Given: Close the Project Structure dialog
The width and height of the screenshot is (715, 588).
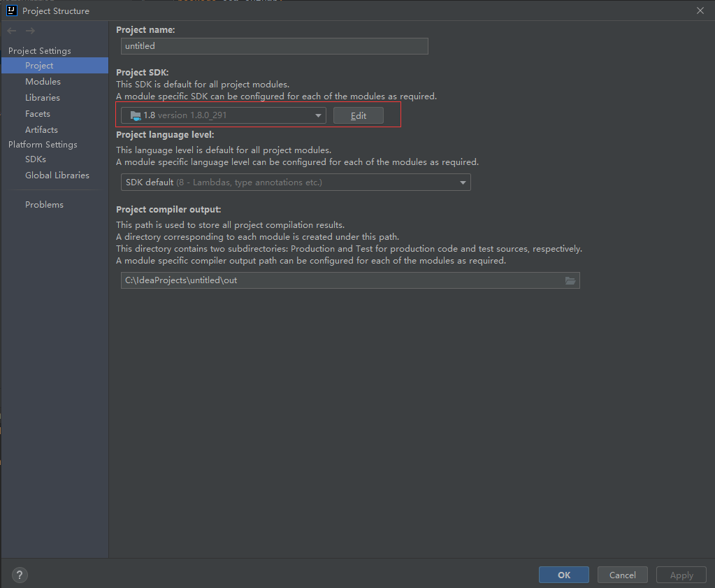Looking at the screenshot, I should [x=700, y=10].
